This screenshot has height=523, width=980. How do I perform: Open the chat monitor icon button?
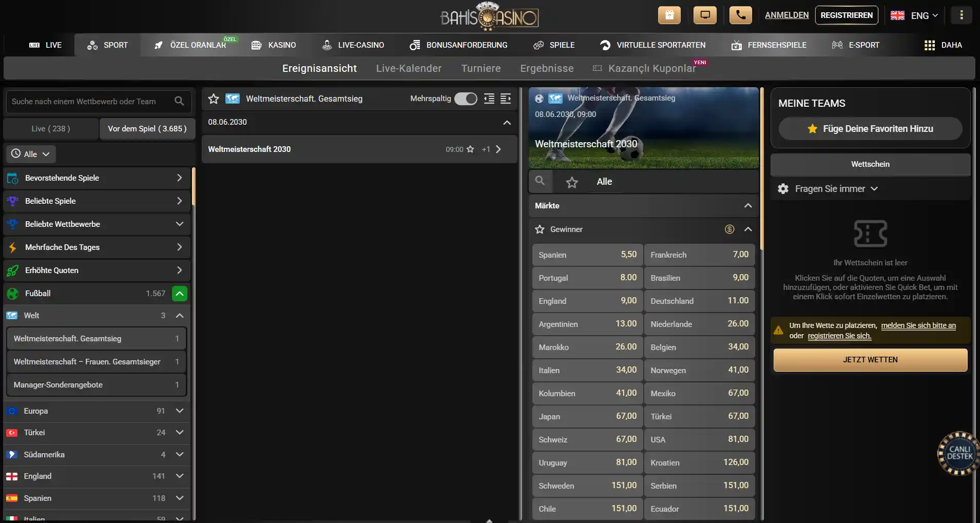pos(705,15)
